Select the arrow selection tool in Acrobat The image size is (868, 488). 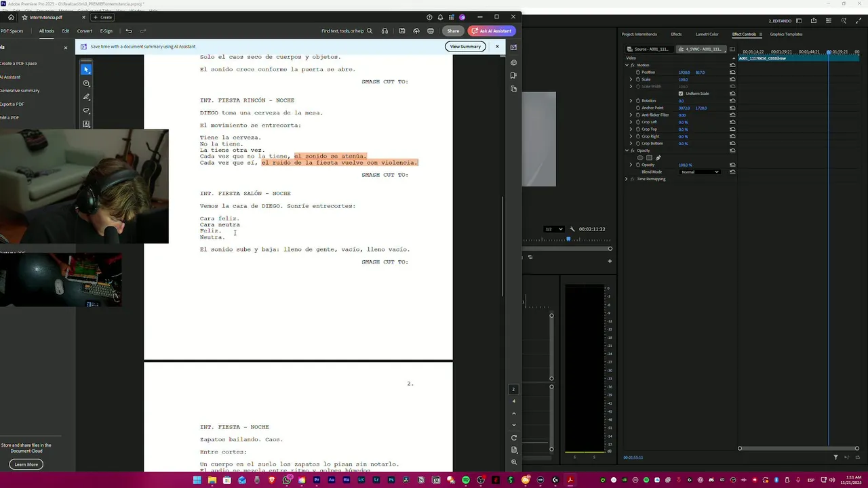coord(86,70)
